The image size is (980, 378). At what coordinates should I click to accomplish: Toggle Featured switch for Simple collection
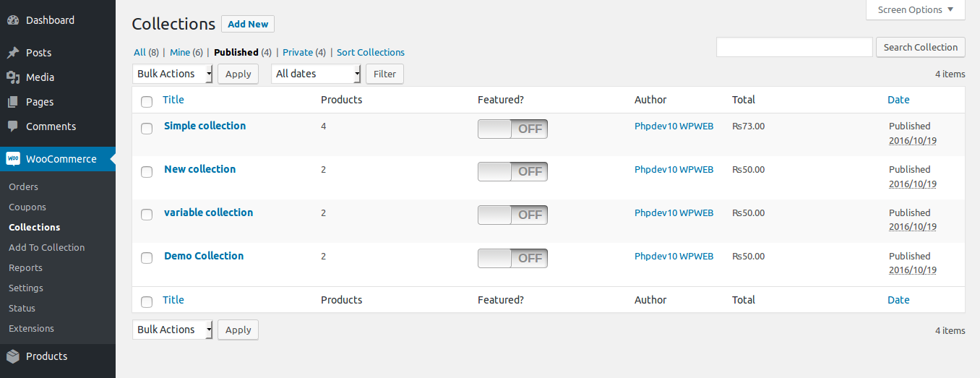[x=512, y=129]
